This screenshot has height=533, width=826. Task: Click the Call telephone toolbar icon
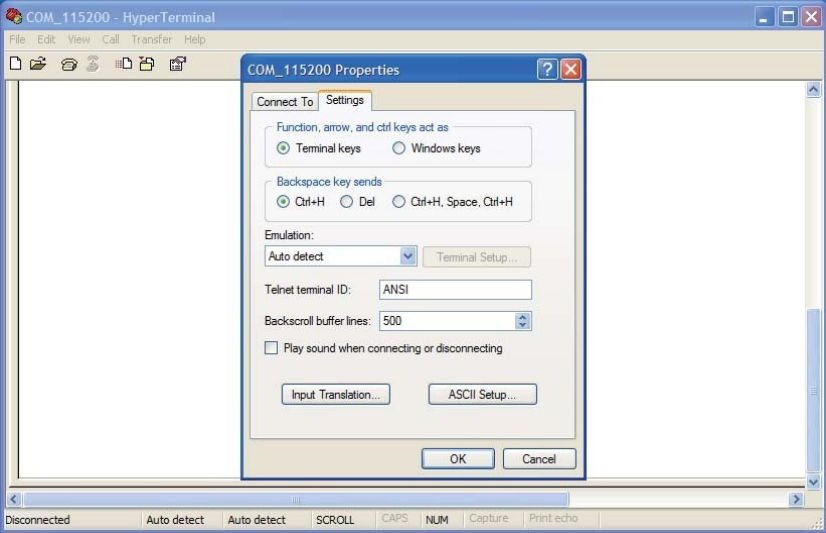click(69, 64)
